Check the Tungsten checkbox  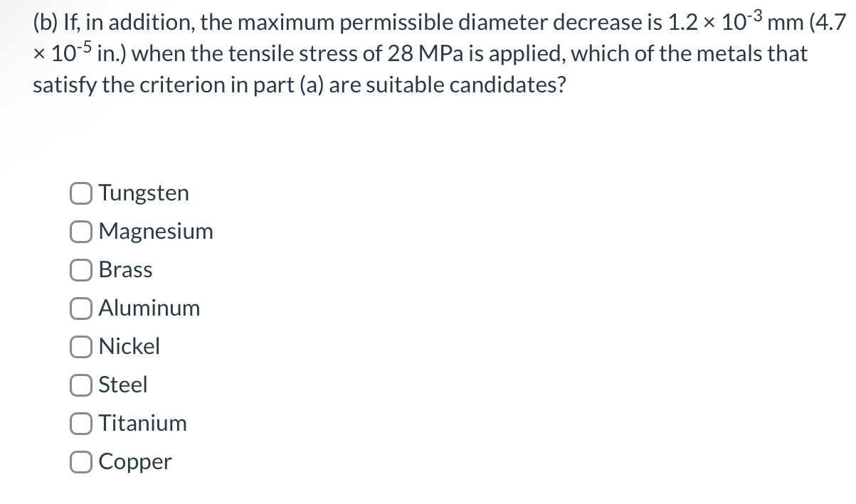[82, 193]
